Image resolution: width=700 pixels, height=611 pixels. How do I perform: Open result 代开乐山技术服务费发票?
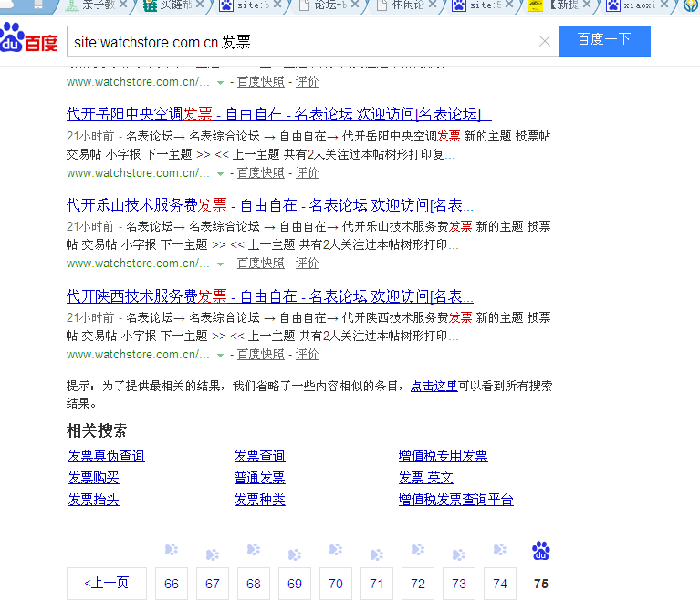269,205
